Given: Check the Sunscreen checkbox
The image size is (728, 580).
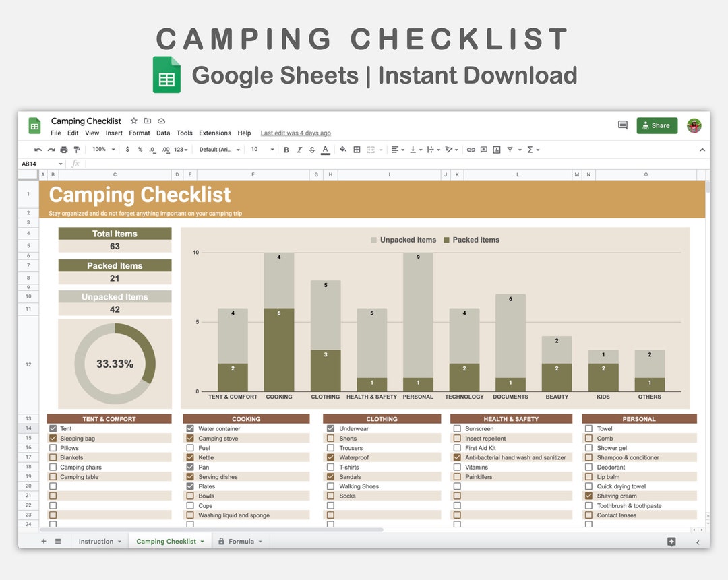Looking at the screenshot, I should tap(456, 428).
